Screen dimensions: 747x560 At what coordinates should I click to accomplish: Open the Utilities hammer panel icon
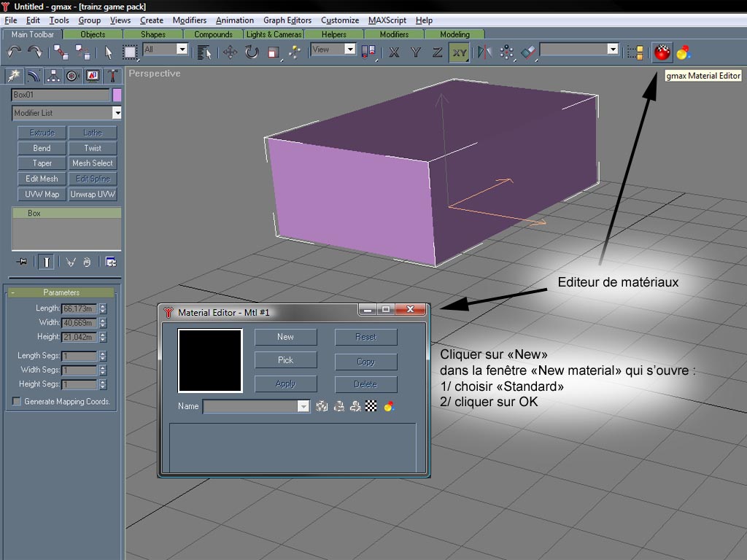[112, 76]
